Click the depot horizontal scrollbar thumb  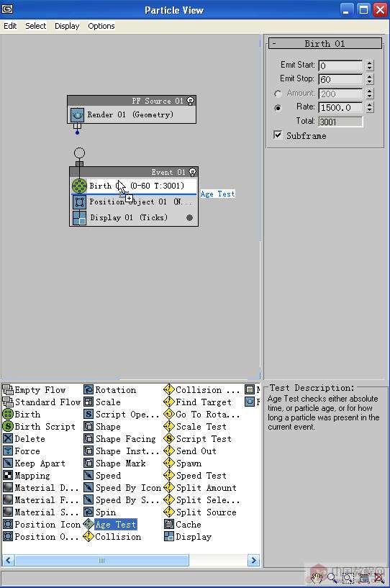[101, 561]
